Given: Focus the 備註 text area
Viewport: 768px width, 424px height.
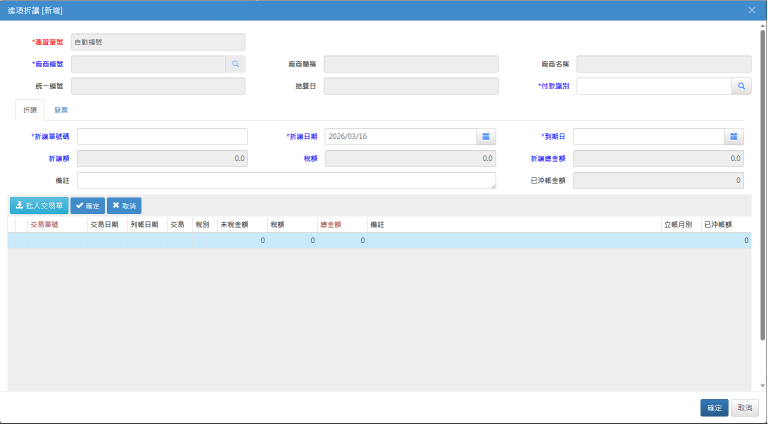Looking at the screenshot, I should point(286,180).
